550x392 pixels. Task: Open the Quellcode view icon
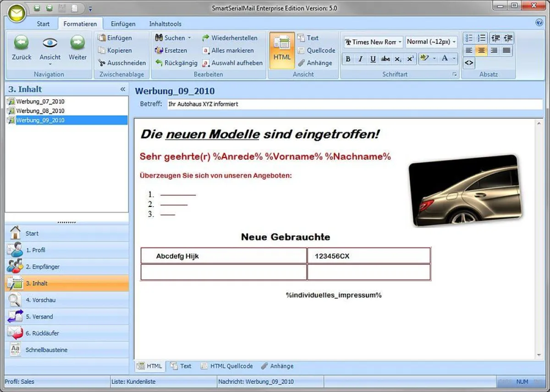click(x=301, y=50)
